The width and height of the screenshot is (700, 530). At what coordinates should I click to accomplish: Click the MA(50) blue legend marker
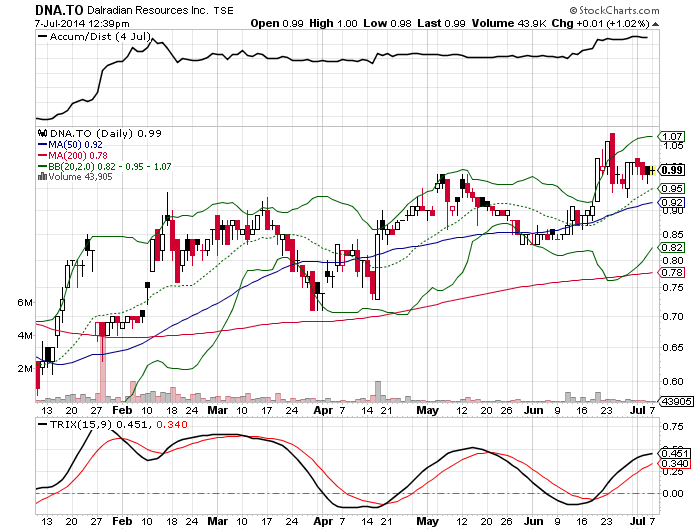pyautogui.click(x=41, y=144)
